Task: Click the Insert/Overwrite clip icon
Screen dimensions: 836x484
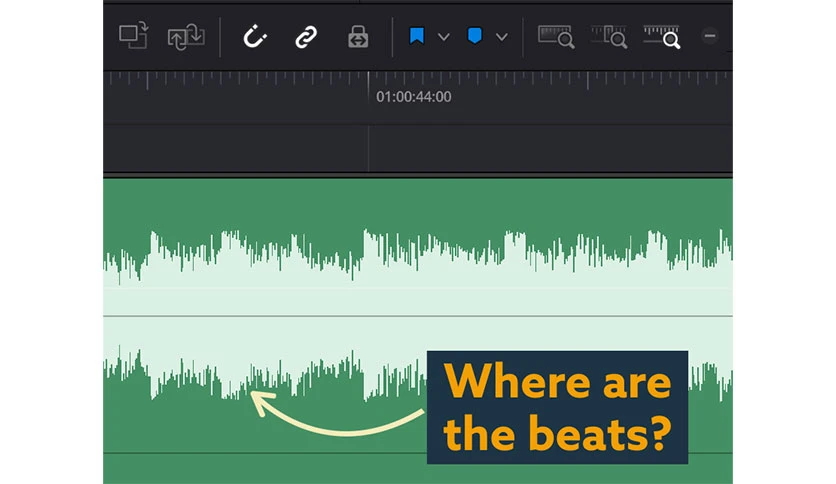Action: pyautogui.click(x=186, y=37)
